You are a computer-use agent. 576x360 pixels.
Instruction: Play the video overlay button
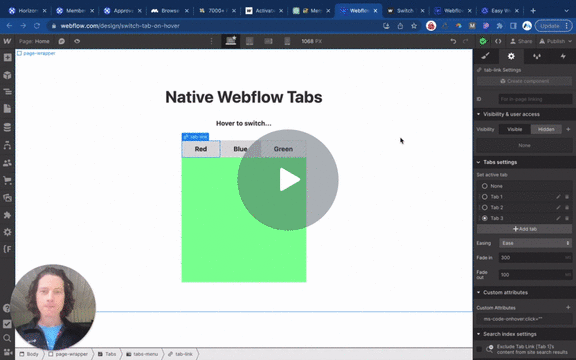[x=288, y=180]
